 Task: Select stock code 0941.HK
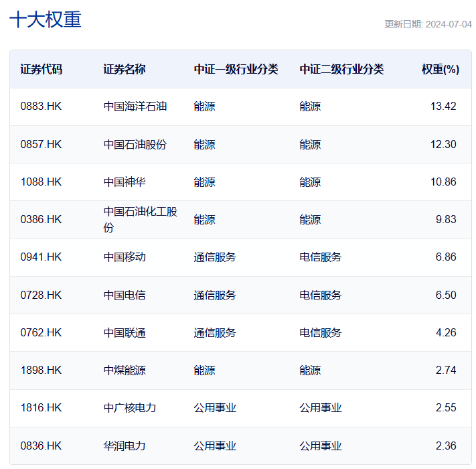[x=41, y=257]
